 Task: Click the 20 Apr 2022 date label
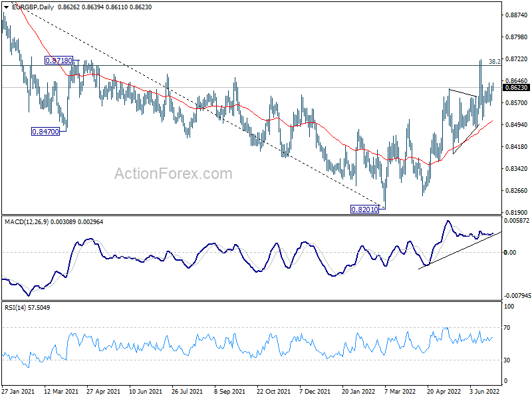pyautogui.click(x=444, y=392)
